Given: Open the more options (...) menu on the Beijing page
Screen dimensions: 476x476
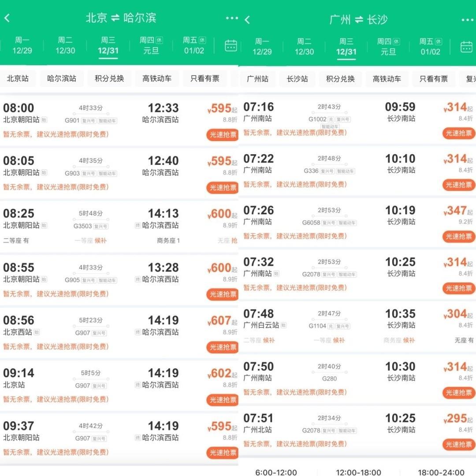Looking at the screenshot, I should 231,18.
